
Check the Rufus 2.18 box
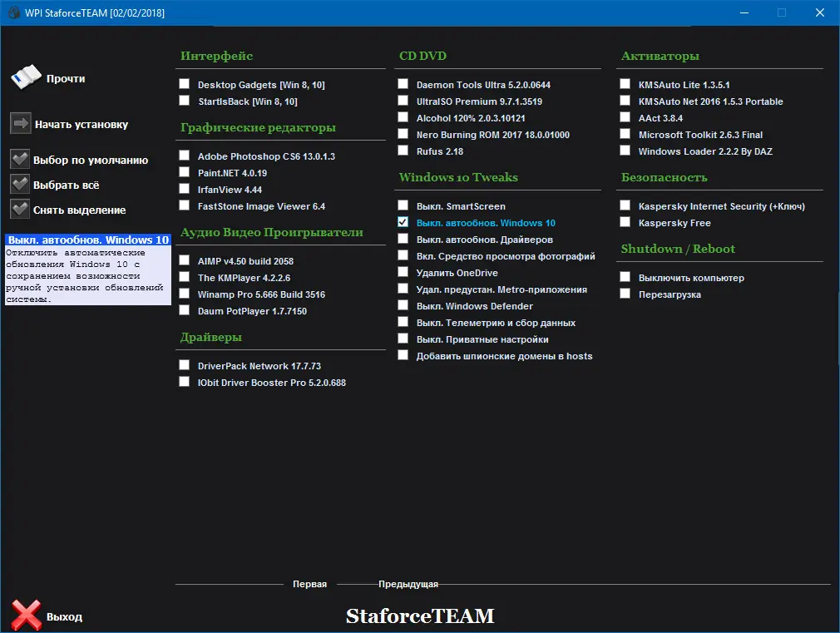(x=403, y=150)
